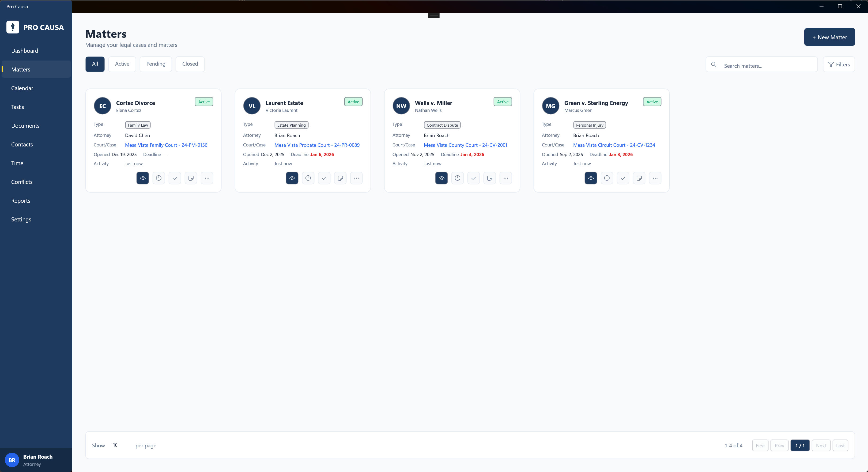This screenshot has height=472, width=868.
Task: Click the checkmark icon on Laurent Estate card
Action: (x=324, y=178)
